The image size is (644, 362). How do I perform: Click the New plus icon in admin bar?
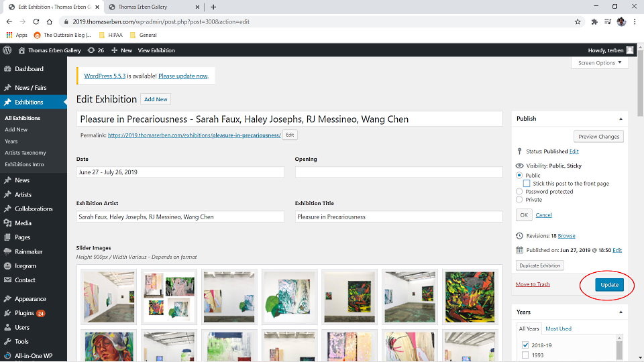114,50
